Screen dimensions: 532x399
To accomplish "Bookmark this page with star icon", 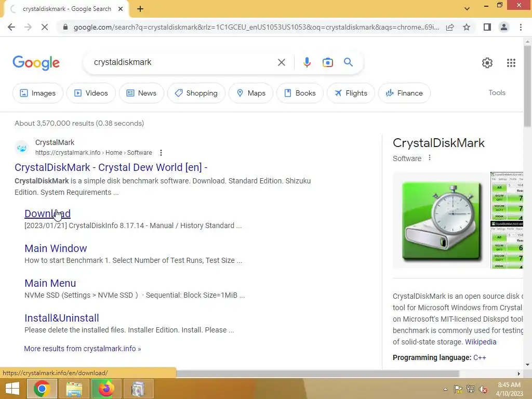I will pyautogui.click(x=467, y=27).
